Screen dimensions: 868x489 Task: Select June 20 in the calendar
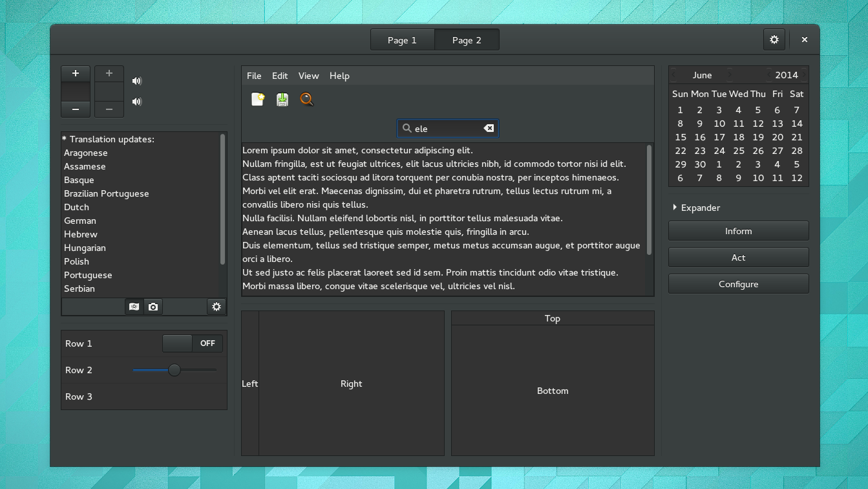[778, 137]
